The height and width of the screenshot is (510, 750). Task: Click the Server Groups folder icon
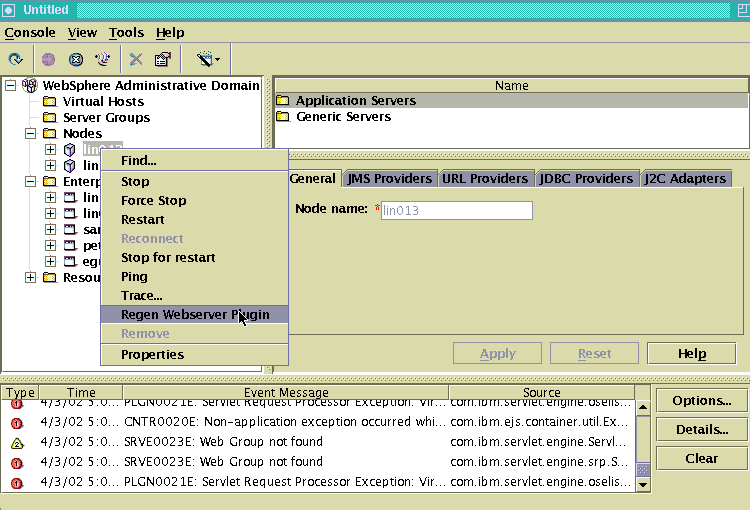[x=49, y=117]
